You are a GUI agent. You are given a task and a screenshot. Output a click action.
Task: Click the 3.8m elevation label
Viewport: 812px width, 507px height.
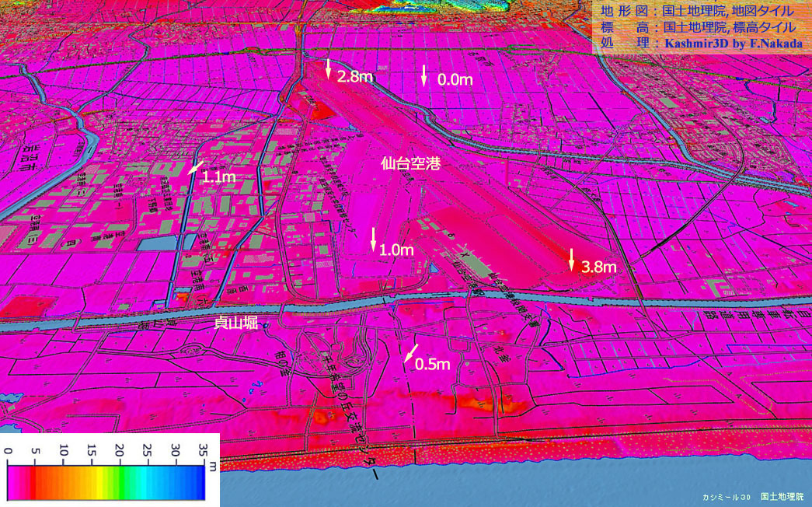(x=599, y=267)
